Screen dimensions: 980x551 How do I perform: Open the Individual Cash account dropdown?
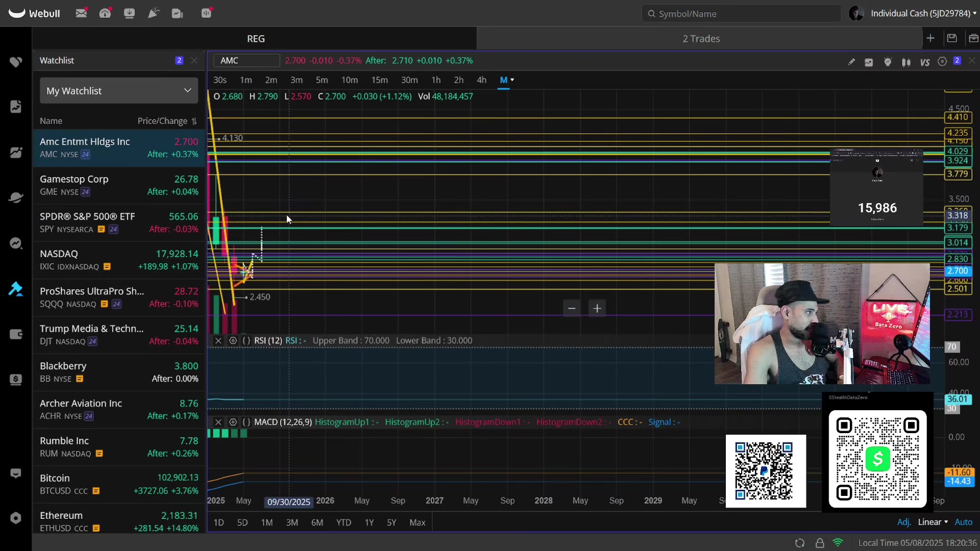point(922,13)
